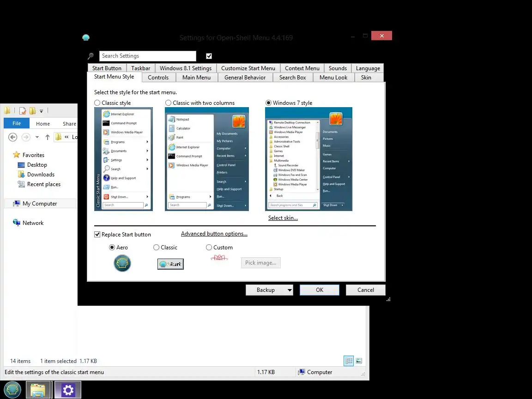
Task: Open the General Behavior tab
Action: (x=245, y=78)
